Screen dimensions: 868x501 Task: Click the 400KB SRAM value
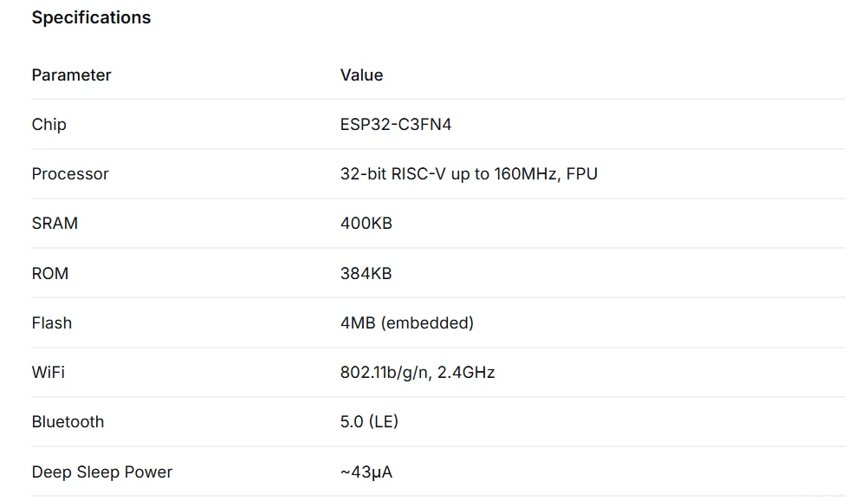pos(366,224)
